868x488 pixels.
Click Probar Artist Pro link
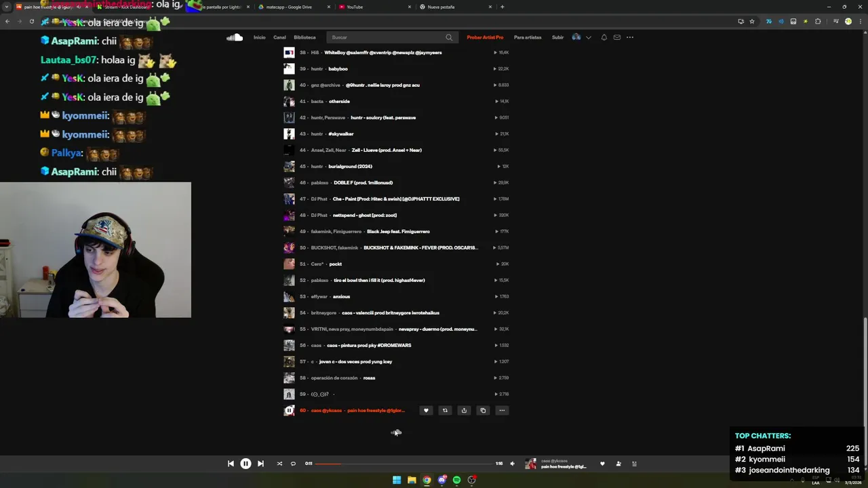point(485,37)
